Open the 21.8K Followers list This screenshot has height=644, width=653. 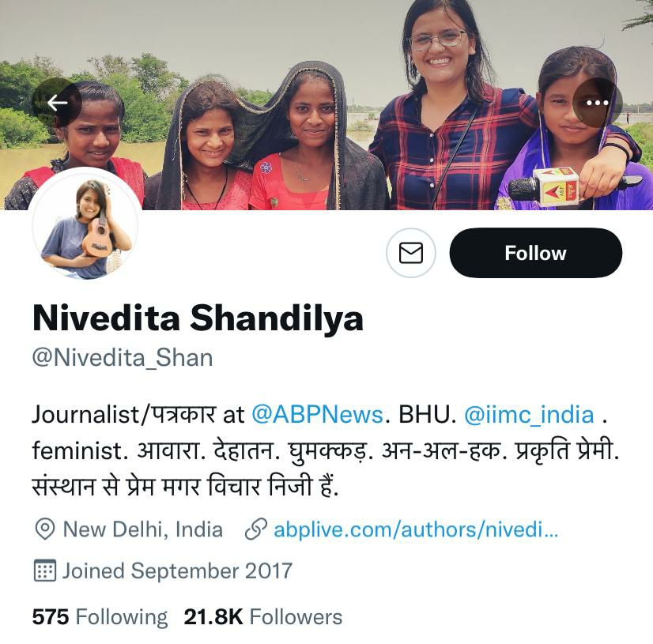262,617
